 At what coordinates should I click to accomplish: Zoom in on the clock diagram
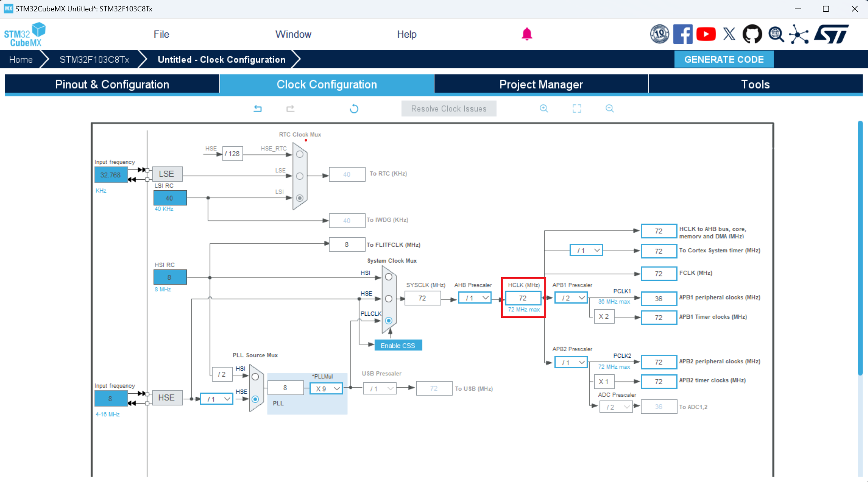[x=543, y=109]
